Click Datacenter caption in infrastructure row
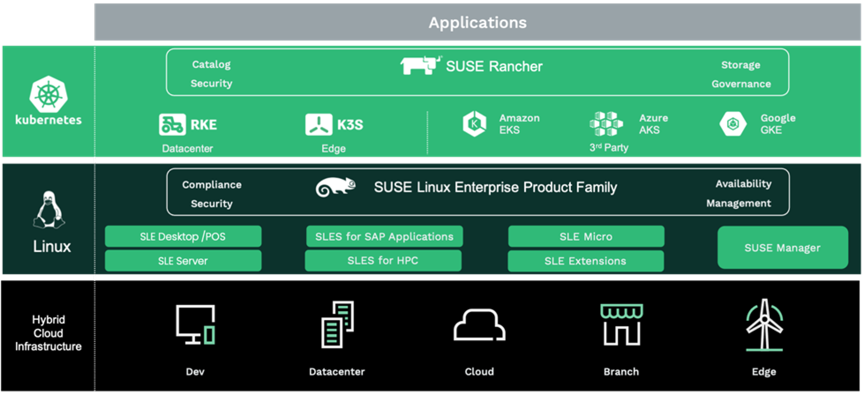Screen dimensions: 868x397 point(337,372)
